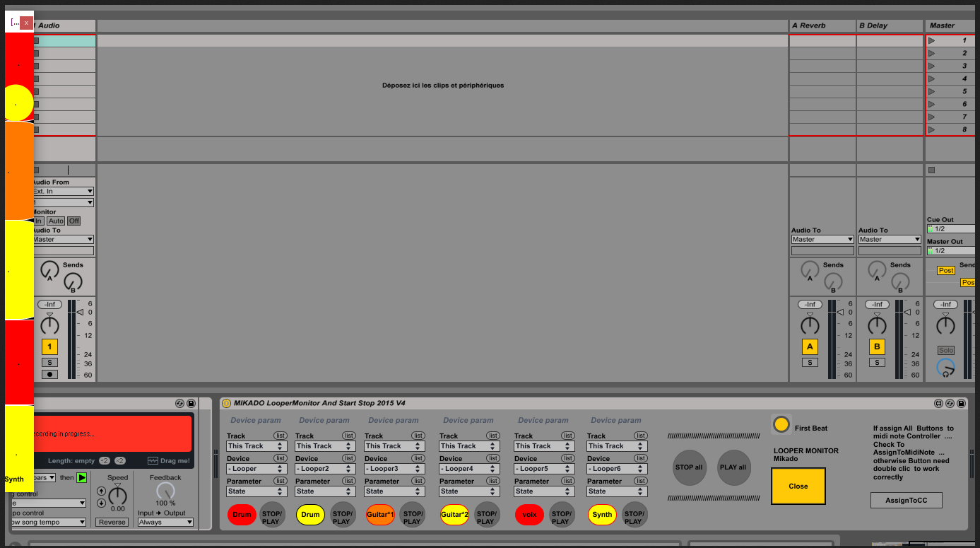Click the Looper 'Drag me!' waveform icon

(x=153, y=460)
